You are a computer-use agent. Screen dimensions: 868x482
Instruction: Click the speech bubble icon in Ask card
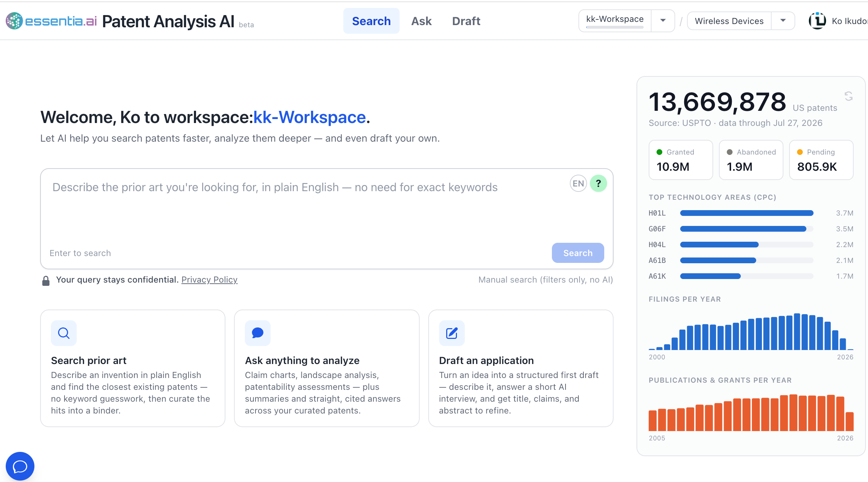[x=258, y=333]
